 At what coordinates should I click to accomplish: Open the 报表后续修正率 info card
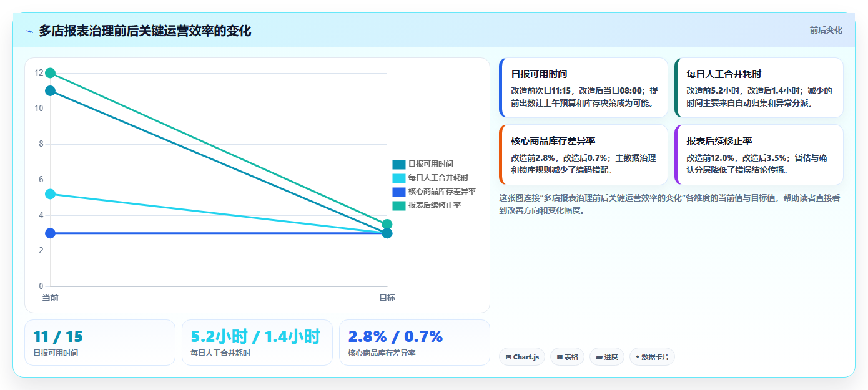[x=759, y=155]
